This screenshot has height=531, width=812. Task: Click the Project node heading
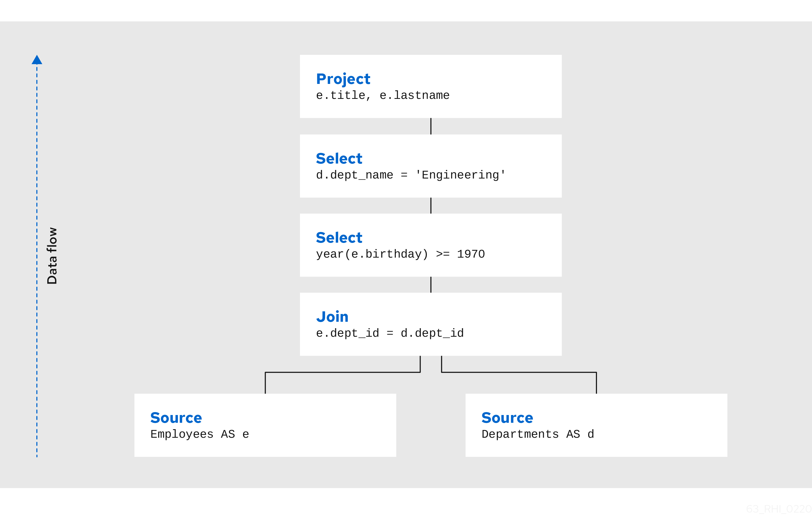coord(342,79)
